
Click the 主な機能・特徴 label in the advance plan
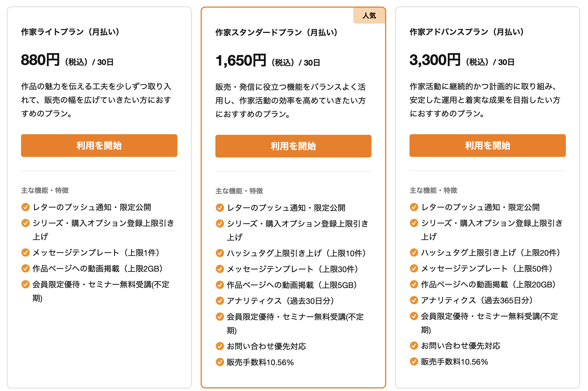[x=433, y=190]
